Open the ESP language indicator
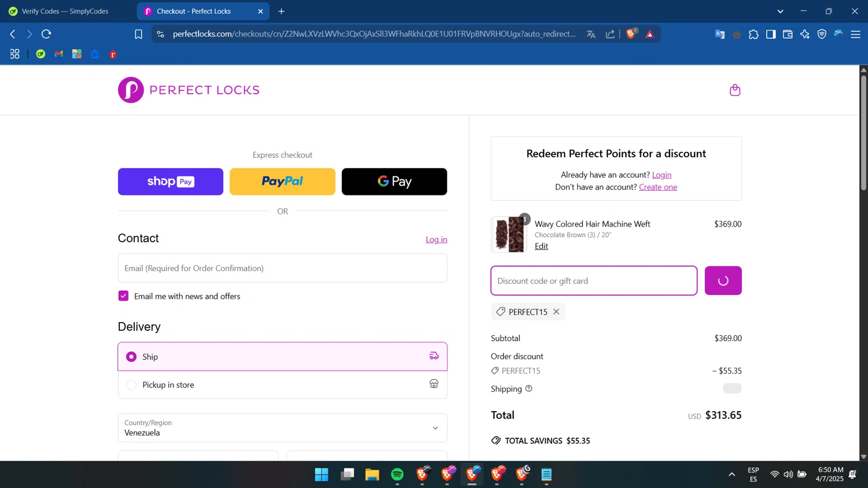The image size is (868, 488). (753, 475)
